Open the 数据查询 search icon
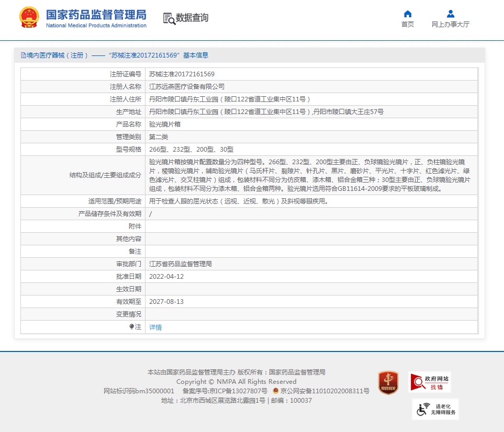Viewport: 504px width, 432px height. [169, 19]
